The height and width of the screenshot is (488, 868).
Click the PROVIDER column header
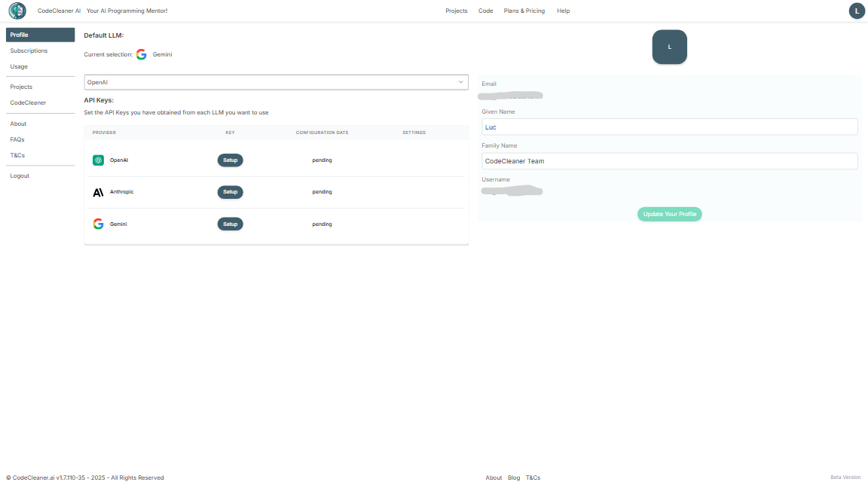pos(104,133)
